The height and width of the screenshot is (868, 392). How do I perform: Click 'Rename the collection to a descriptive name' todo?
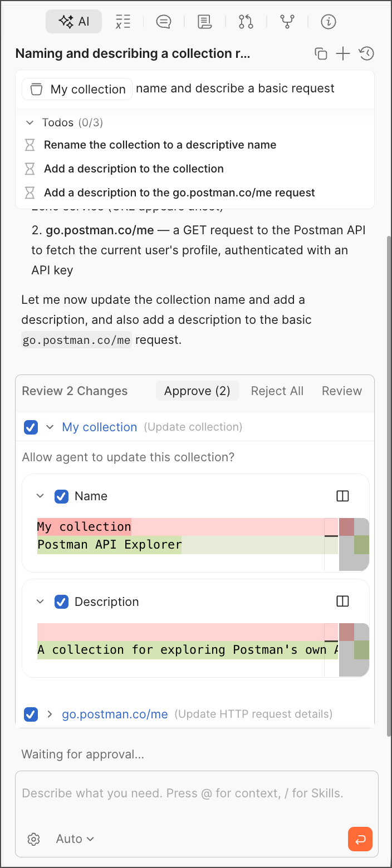160,145
